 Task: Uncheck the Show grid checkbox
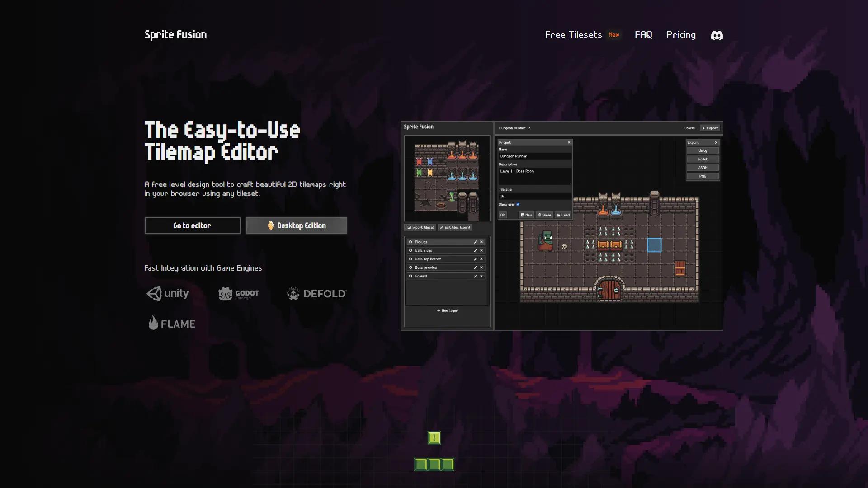pyautogui.click(x=518, y=204)
